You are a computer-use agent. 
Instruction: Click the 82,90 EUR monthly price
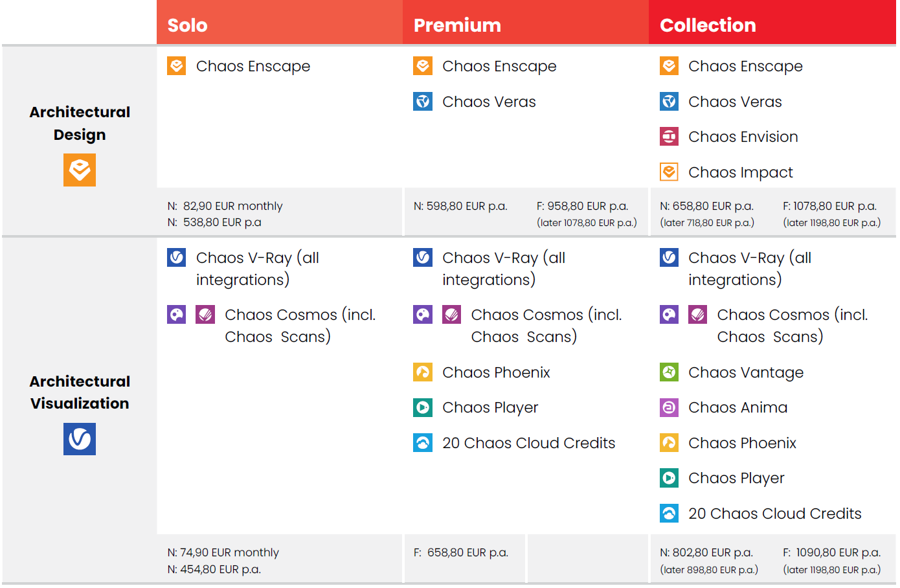pos(232,206)
